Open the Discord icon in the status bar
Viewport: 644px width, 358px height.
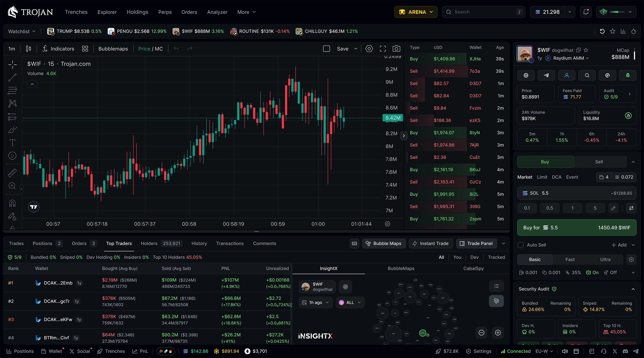(x=626, y=351)
